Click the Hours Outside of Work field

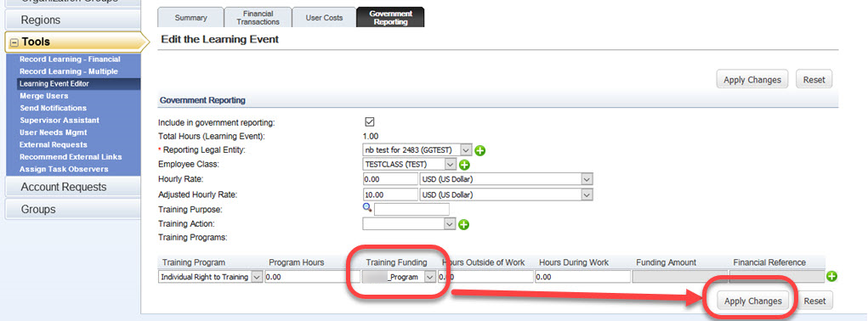(x=485, y=277)
